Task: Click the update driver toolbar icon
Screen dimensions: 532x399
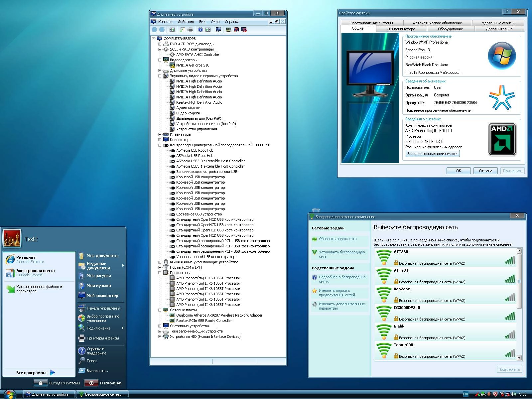Action: pos(228,29)
